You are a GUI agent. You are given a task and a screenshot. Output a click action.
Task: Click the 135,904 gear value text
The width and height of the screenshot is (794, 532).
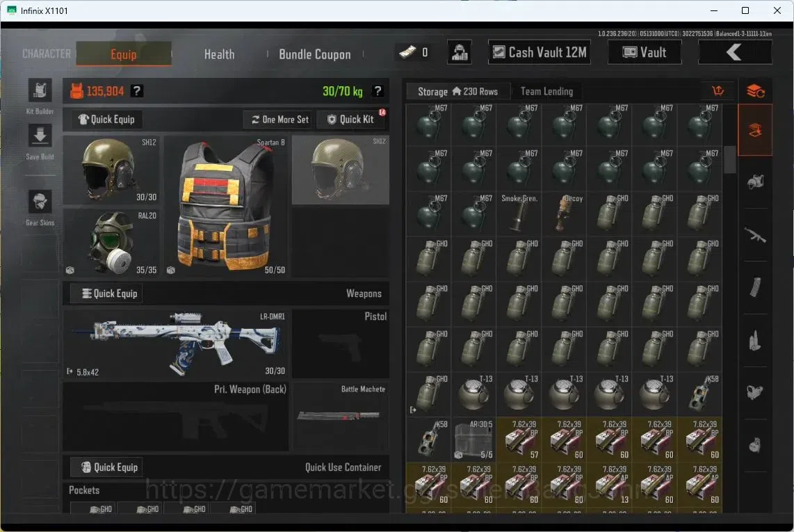pyautogui.click(x=105, y=91)
